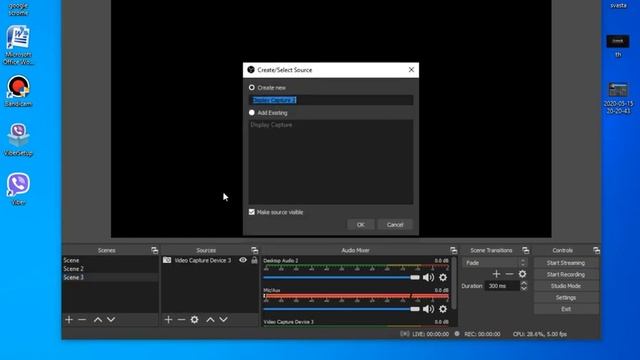Image resolution: width=640 pixels, height=360 pixels.
Task: Mute Desktop Audio 2 speaker icon
Action: pos(428,278)
